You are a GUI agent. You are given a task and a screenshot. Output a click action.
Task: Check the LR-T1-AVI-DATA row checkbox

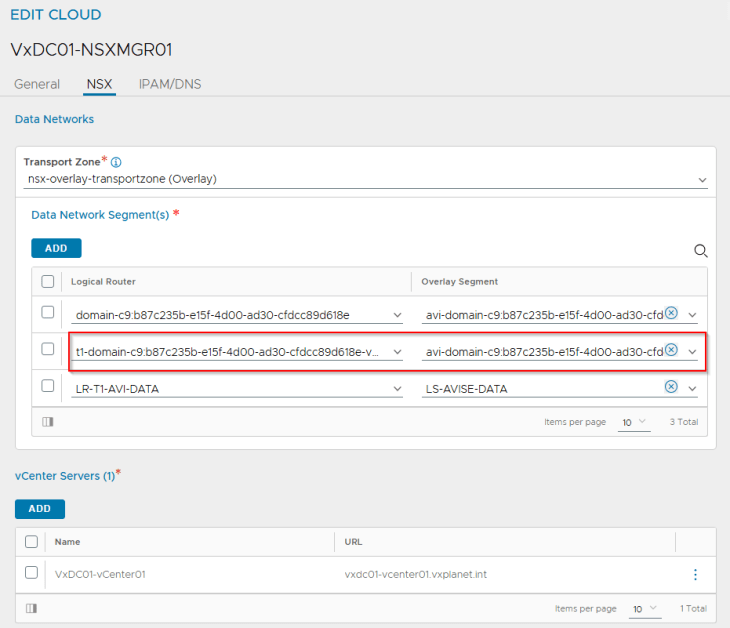pos(47,387)
